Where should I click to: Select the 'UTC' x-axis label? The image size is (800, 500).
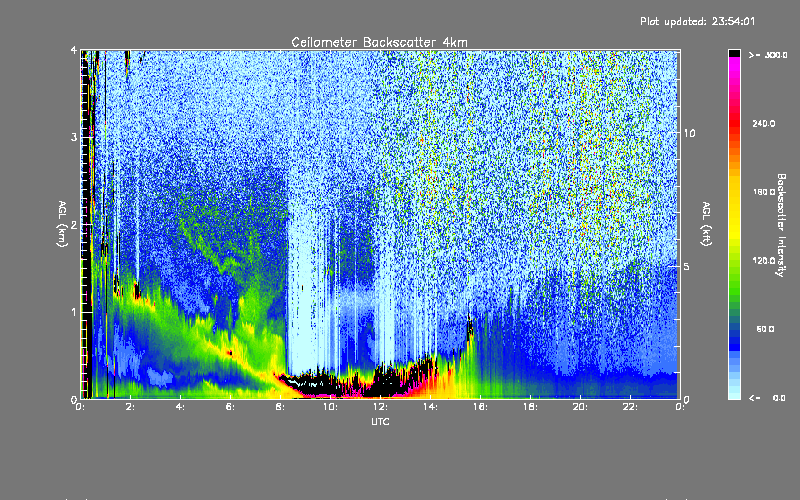click(380, 421)
